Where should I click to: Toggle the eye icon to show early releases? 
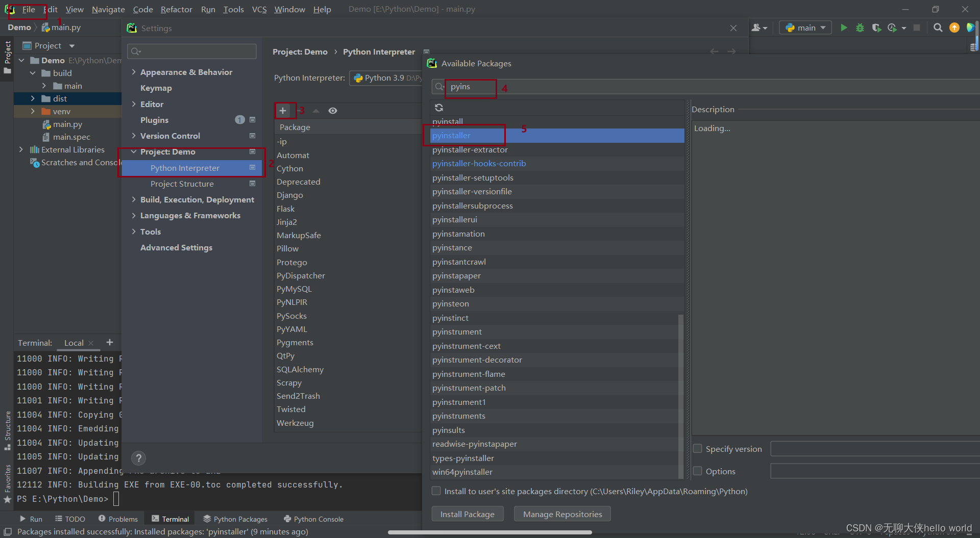(x=333, y=111)
